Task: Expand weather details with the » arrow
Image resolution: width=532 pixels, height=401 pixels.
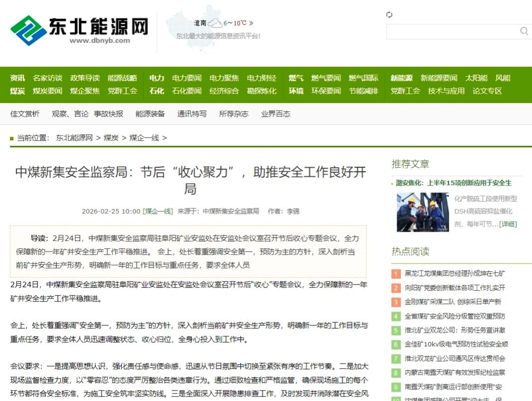Action: click(251, 23)
